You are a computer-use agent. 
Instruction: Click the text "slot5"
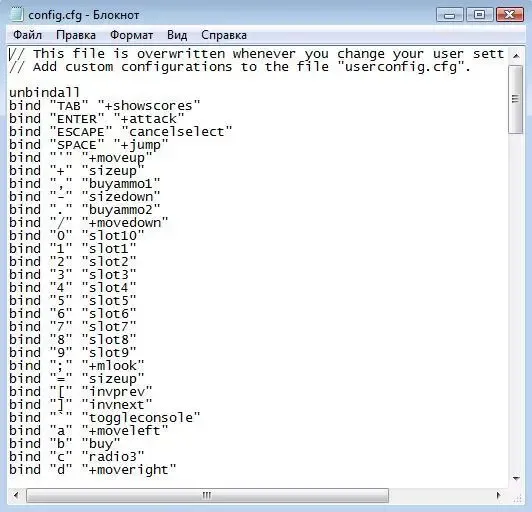click(x=109, y=301)
